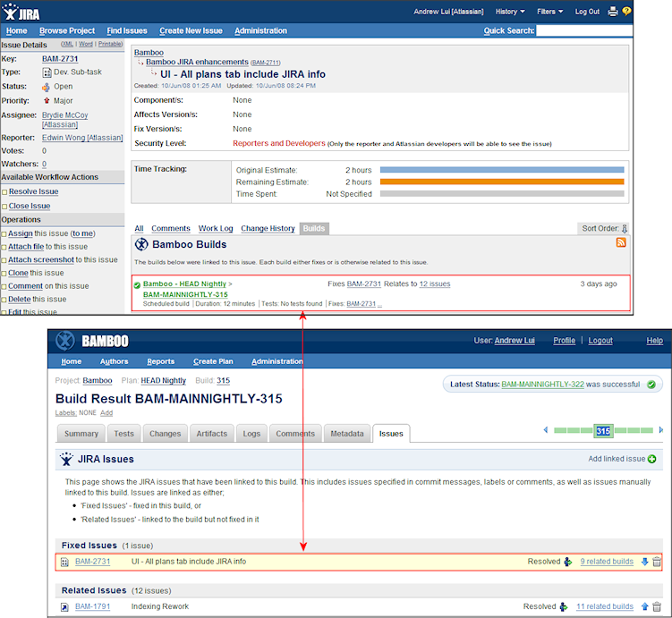The width and height of the screenshot is (672, 618).
Task: Toggle the Sort Order arrow icon
Action: (x=625, y=229)
